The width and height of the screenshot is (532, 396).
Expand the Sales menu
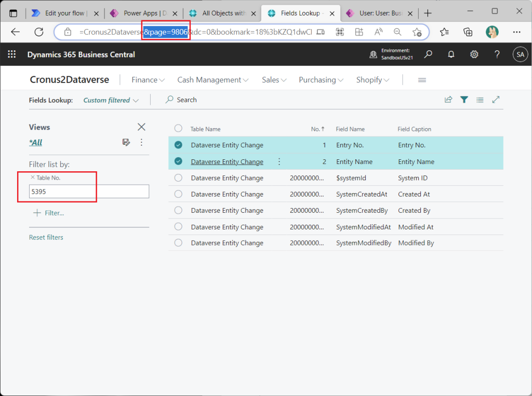[x=274, y=80]
